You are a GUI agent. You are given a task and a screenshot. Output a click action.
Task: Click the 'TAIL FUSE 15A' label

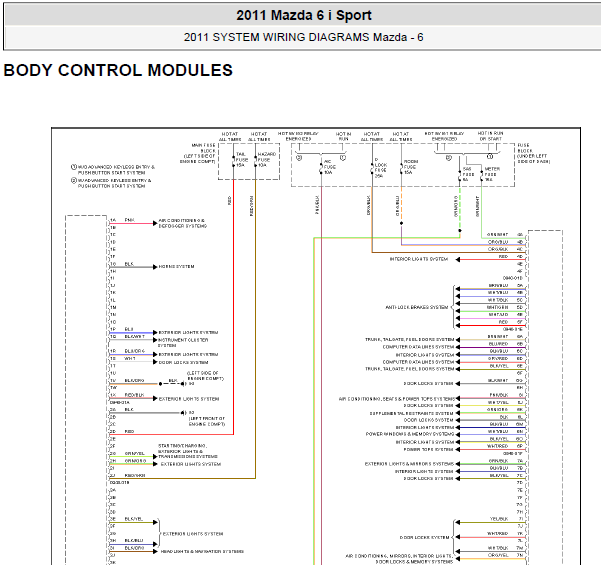point(241,159)
